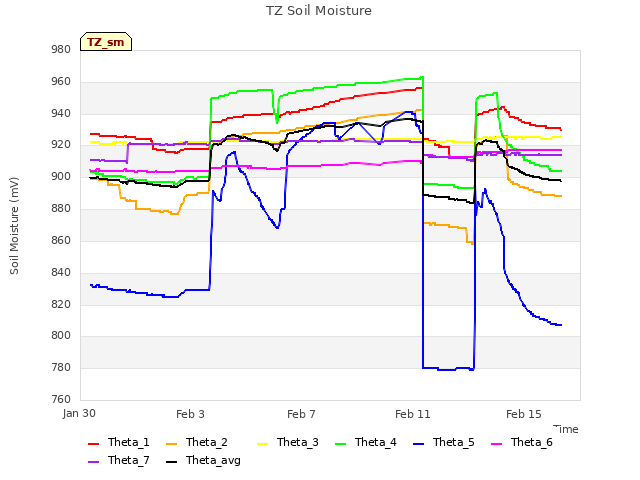Viewport: 640px width, 480px height.
Task: Click the 800 y-axis tick label
Action: coord(61,336)
